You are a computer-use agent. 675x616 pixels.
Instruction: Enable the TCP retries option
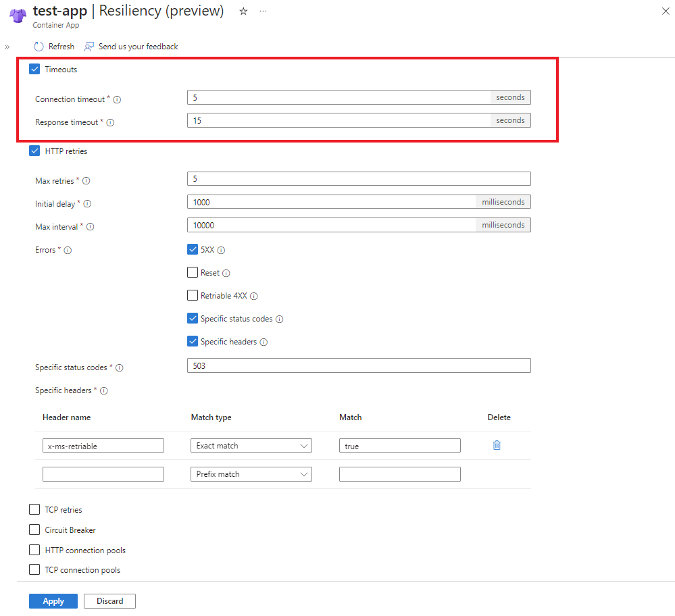pos(34,509)
